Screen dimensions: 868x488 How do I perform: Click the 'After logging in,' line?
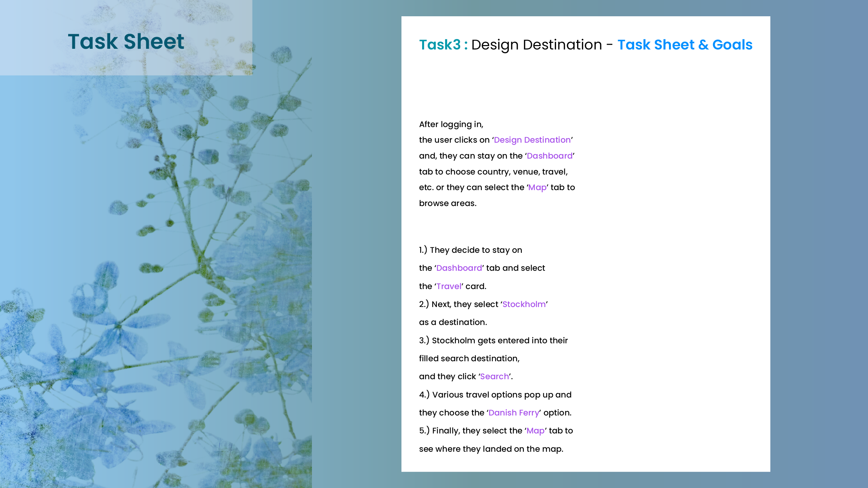(451, 124)
